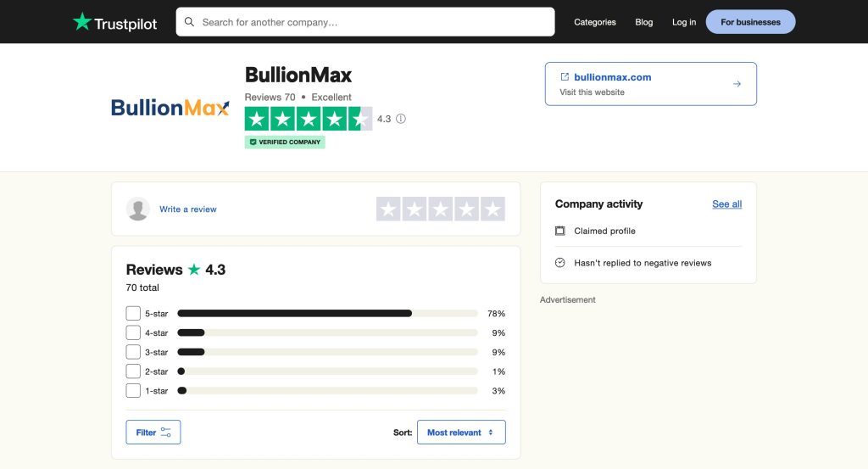The height and width of the screenshot is (469, 868).
Task: Tick the 1-star filter checkbox
Action: (133, 391)
